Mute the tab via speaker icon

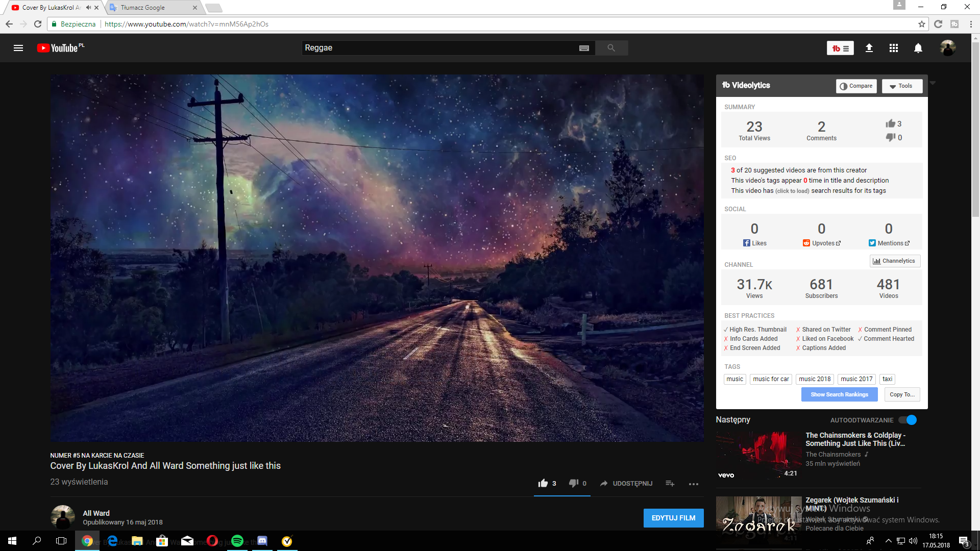pyautogui.click(x=88, y=8)
